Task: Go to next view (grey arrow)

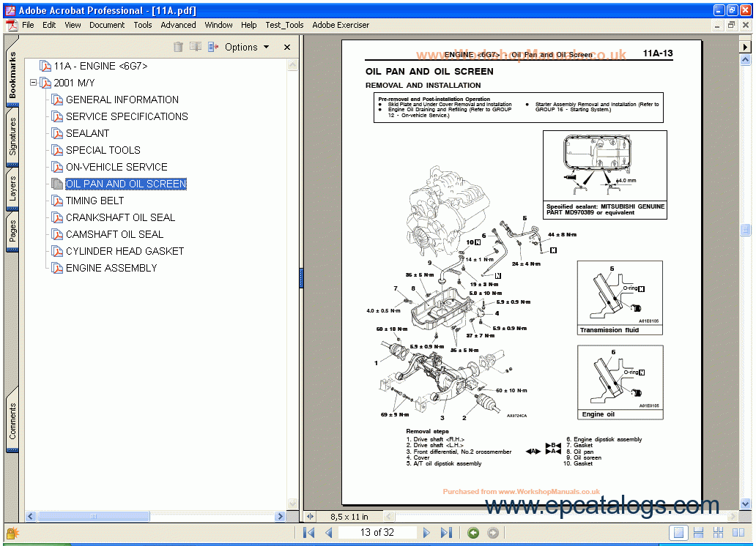Action: 493,533
